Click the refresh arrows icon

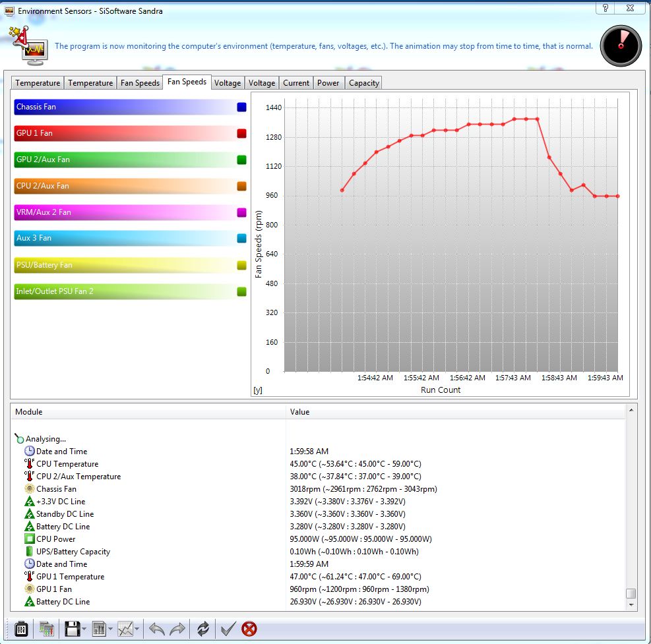click(203, 629)
